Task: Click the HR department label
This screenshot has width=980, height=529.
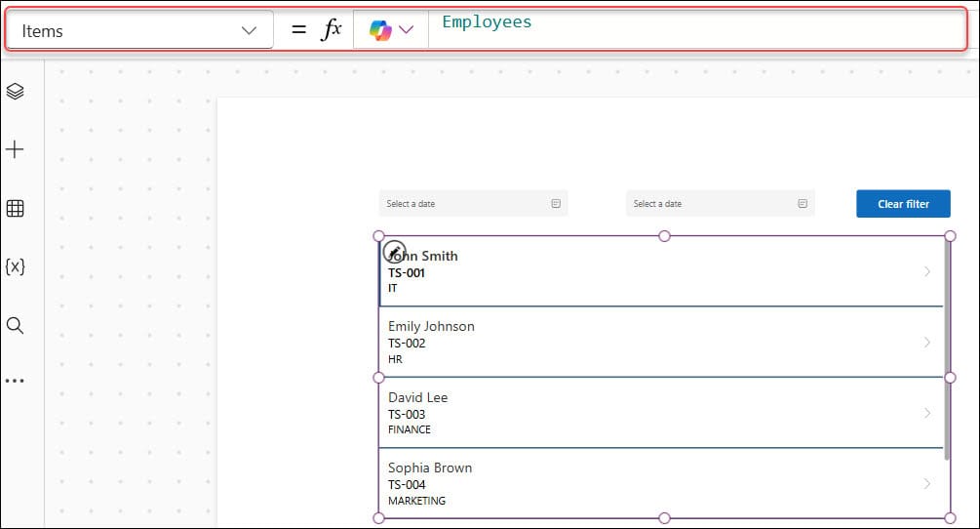Action: (x=395, y=359)
